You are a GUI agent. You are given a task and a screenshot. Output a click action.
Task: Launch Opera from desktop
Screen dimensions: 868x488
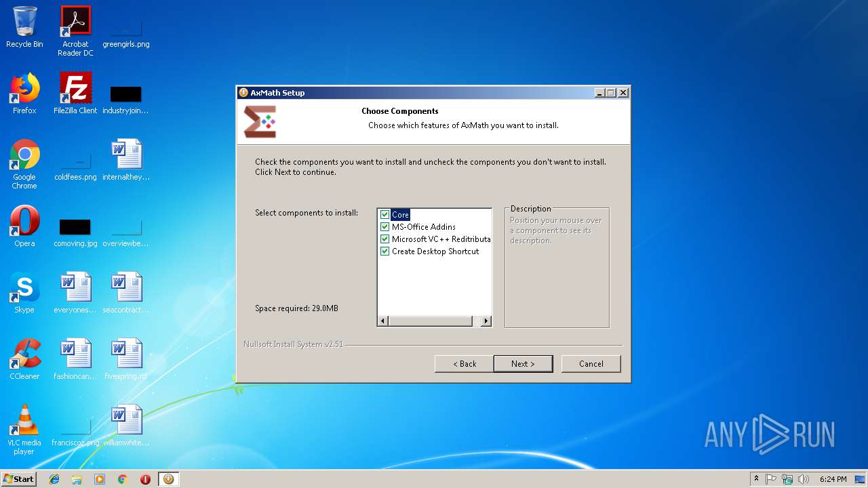click(24, 226)
